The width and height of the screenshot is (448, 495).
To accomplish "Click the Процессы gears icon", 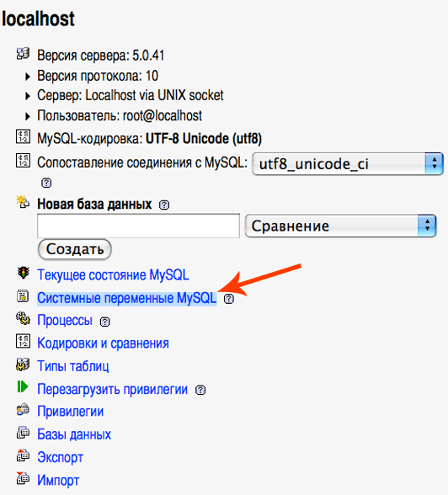I will tap(23, 318).
